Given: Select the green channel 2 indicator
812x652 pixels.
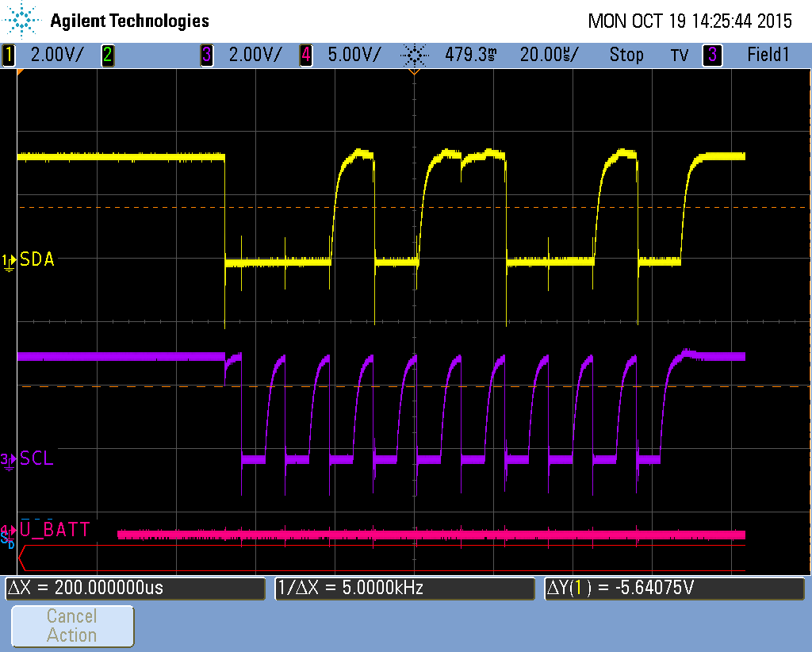Looking at the screenshot, I should tap(107, 55).
